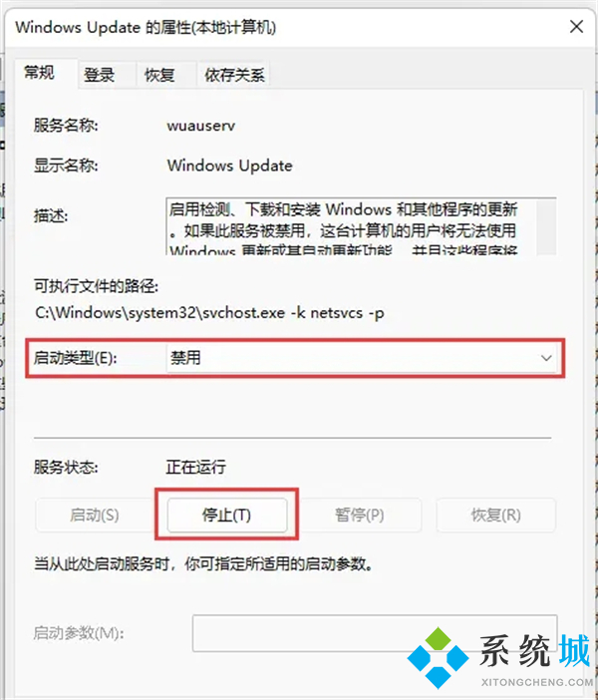Close the Windows Update properties dialog

(577, 26)
